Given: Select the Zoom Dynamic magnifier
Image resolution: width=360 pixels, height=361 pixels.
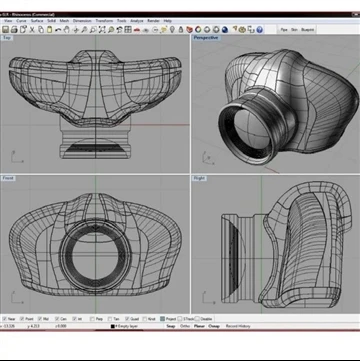Looking at the screenshot, I should pyautogui.click(x=84, y=29).
